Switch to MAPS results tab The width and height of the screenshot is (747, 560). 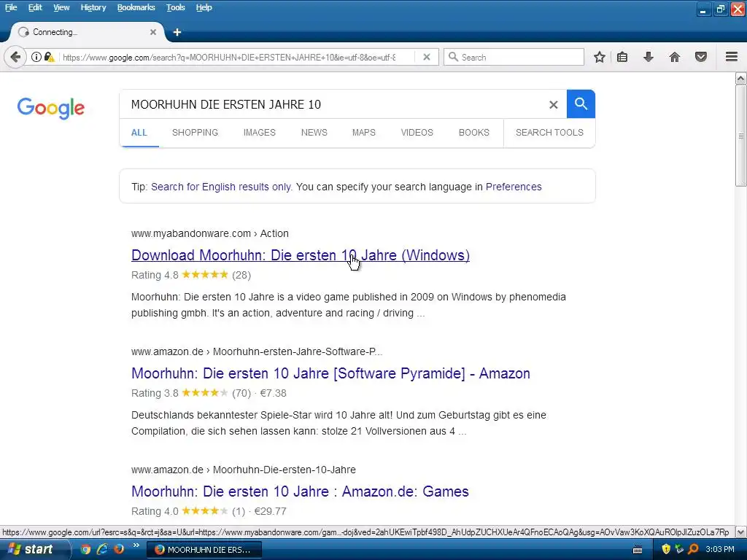coord(363,133)
